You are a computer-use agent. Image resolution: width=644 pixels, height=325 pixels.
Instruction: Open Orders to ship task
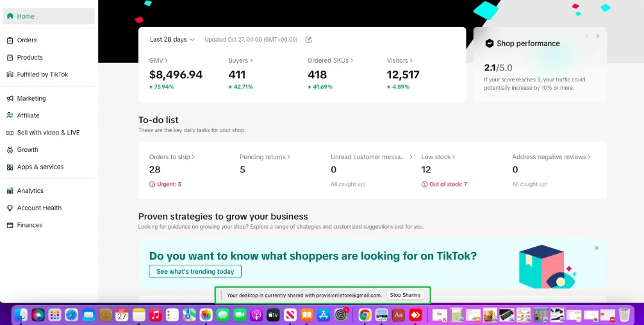(172, 157)
